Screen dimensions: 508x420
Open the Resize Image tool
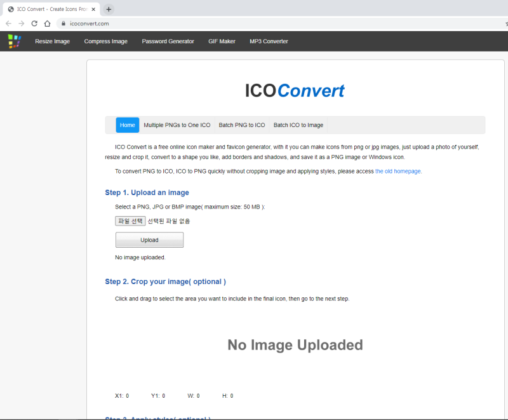click(53, 41)
